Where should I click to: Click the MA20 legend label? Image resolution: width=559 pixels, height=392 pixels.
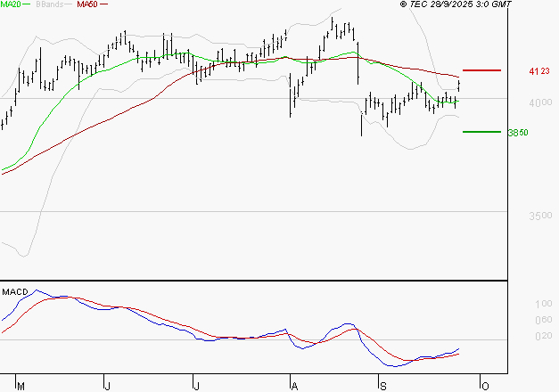tap(11, 4)
